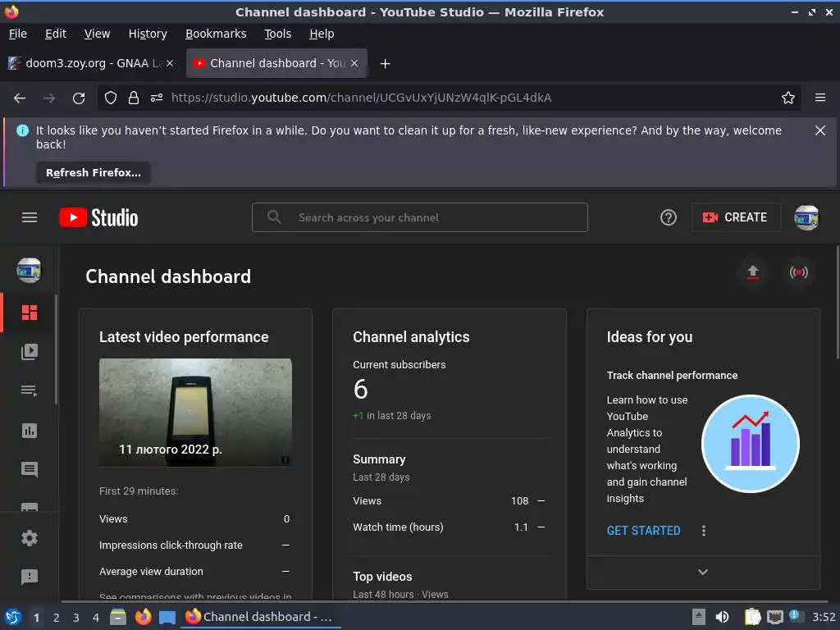The image size is (840, 630).
Task: Open the Tools menu
Action: [277, 34]
